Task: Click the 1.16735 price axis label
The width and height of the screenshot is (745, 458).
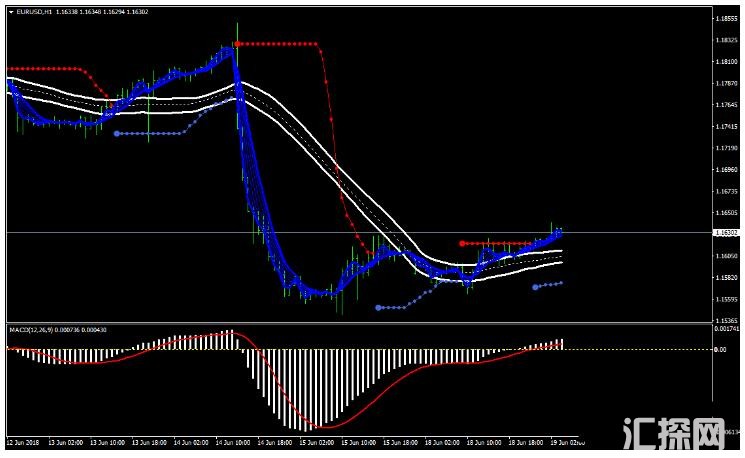Action: click(726, 191)
